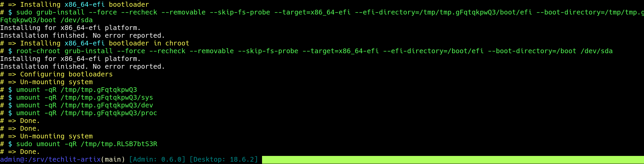The width and height of the screenshot is (644, 164).
Task: Click the sudo grub-install command line
Action: (x=330, y=12)
